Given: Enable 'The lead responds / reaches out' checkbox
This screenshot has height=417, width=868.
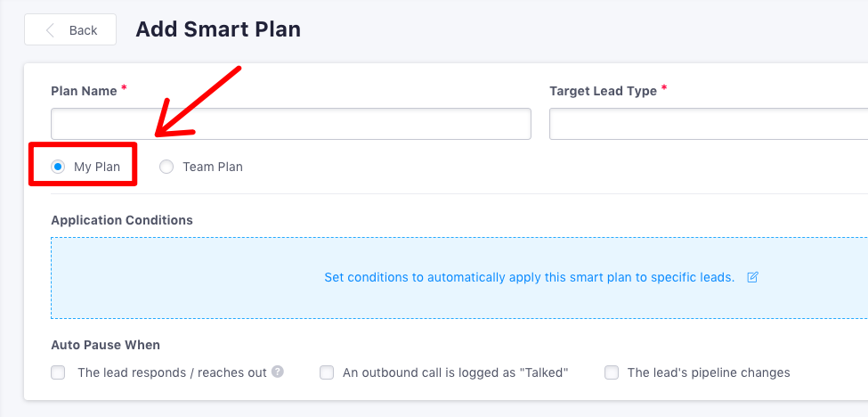Looking at the screenshot, I should [x=58, y=372].
